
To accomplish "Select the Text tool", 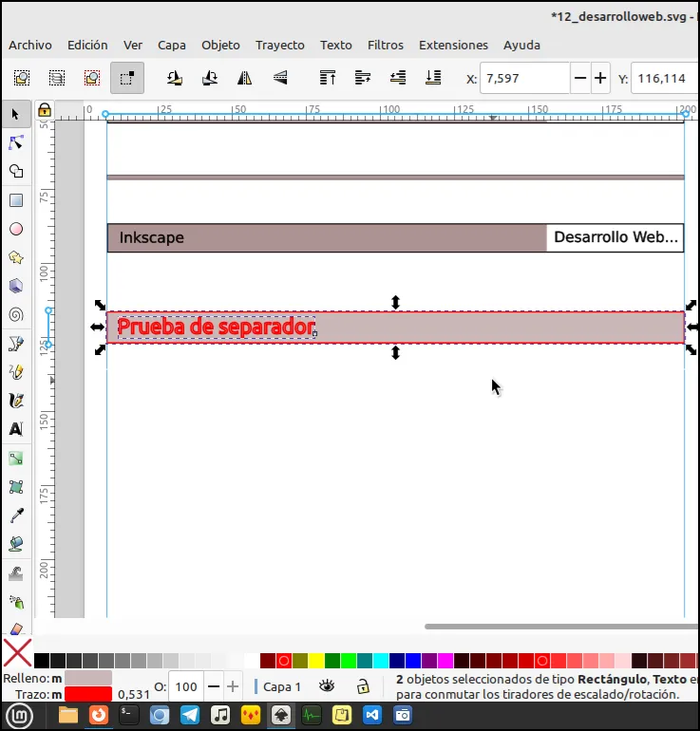I will pos(16,429).
